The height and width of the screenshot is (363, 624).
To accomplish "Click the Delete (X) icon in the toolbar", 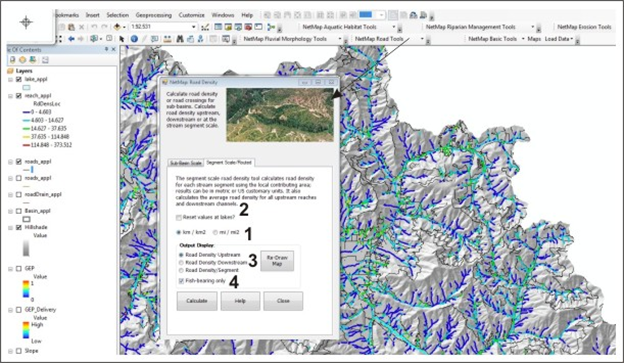I will (x=82, y=27).
